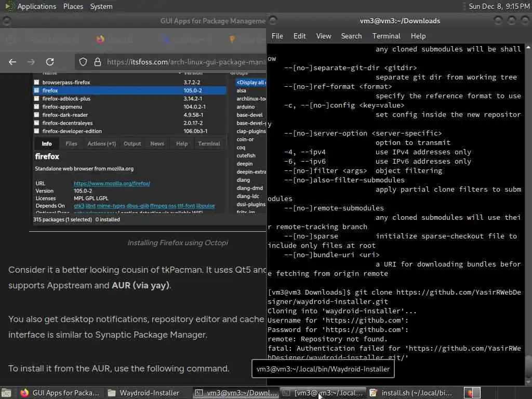Image resolution: width=532 pixels, height=399 pixels.
Task: Toggle the firefox-adblock-plus package checkbox
Action: point(37,98)
